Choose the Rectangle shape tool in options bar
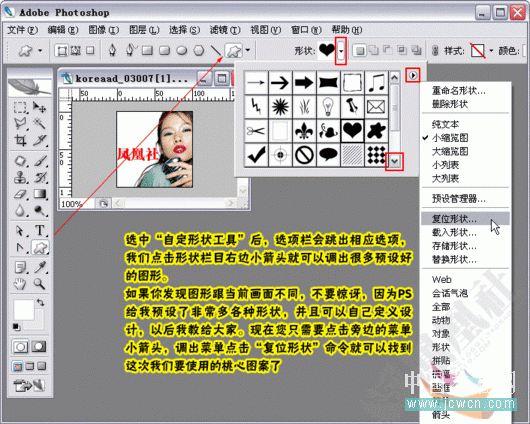The width and height of the screenshot is (530, 424). click(147, 51)
